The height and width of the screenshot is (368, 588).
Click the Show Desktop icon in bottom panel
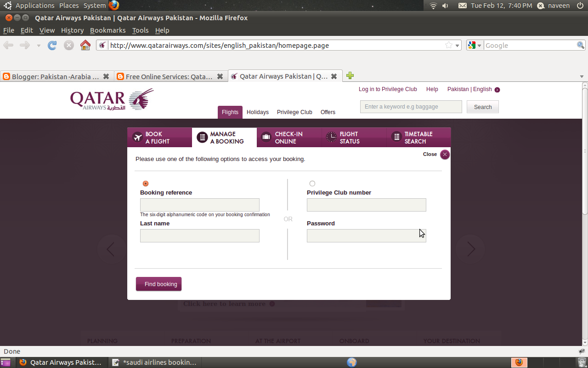6,362
